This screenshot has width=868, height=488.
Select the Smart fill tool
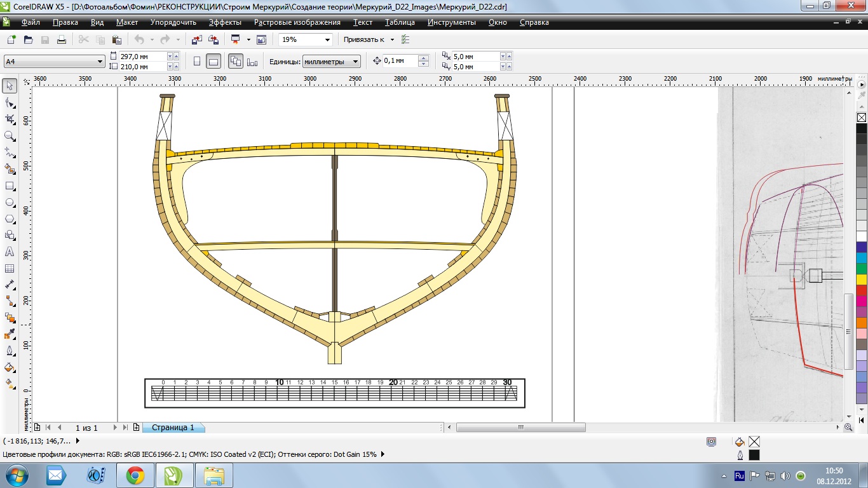click(10, 169)
